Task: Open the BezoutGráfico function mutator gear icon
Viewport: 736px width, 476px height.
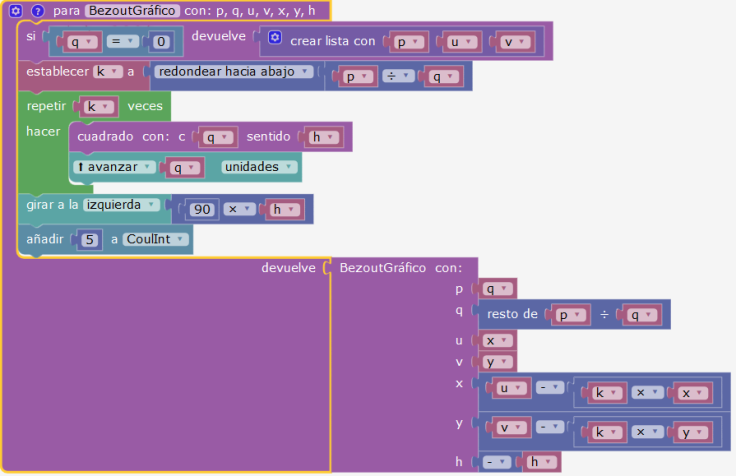Action: coord(15,11)
